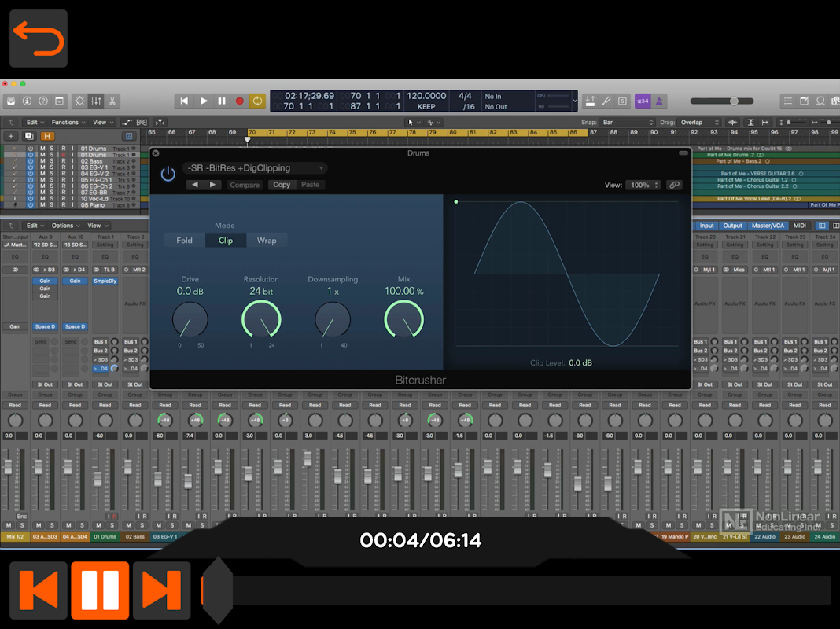Open the Bitcrusher preset dropdown
This screenshot has height=629, width=840.
(255, 168)
